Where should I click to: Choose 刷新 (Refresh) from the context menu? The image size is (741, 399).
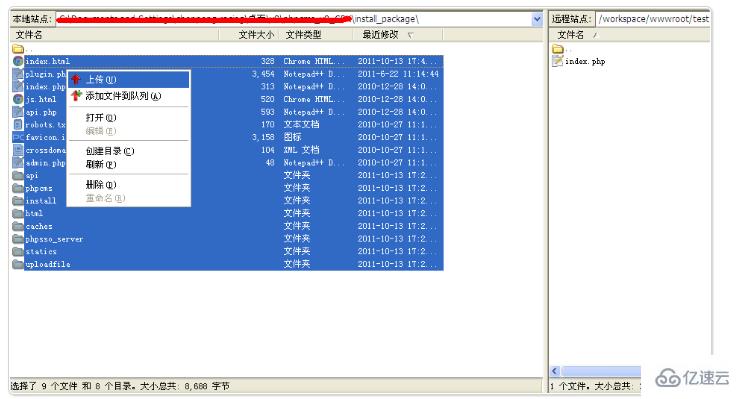[x=129, y=165]
